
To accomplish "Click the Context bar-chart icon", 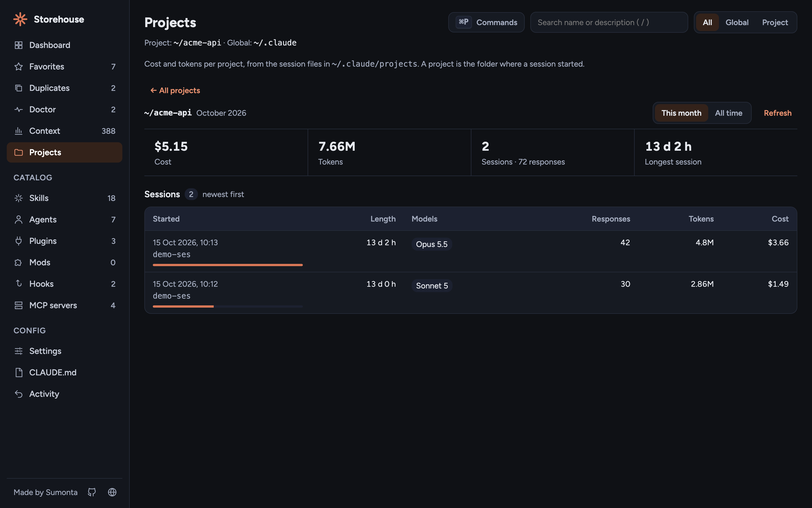I will click(x=18, y=131).
